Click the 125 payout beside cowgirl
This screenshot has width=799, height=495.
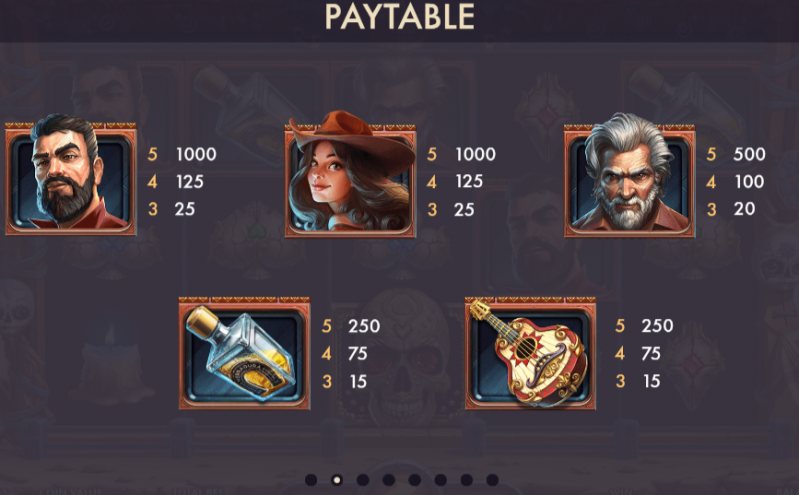pos(469,181)
